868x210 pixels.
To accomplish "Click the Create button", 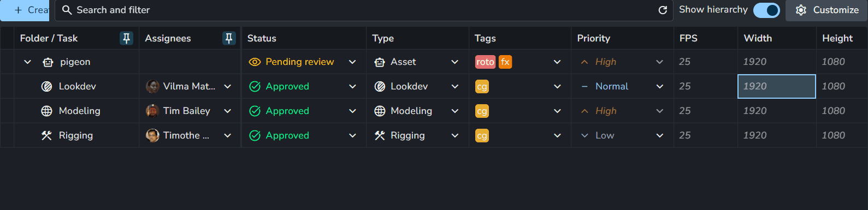I will [x=25, y=10].
